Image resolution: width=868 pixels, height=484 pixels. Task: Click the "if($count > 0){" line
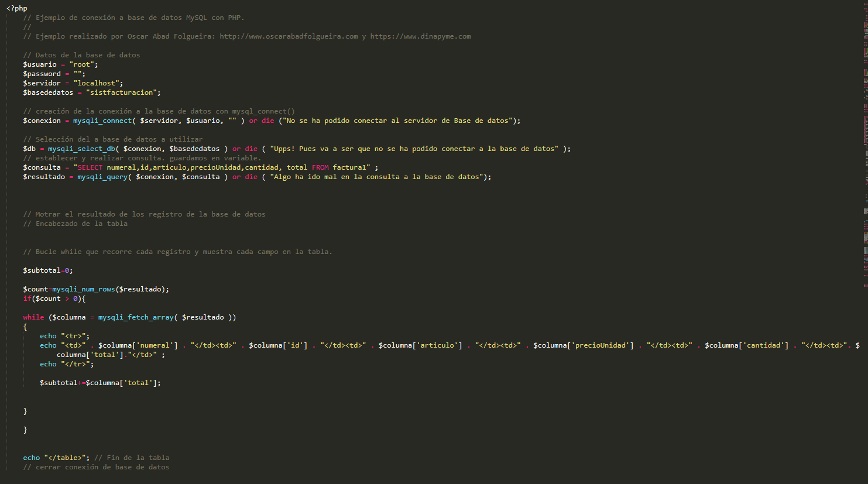click(54, 298)
